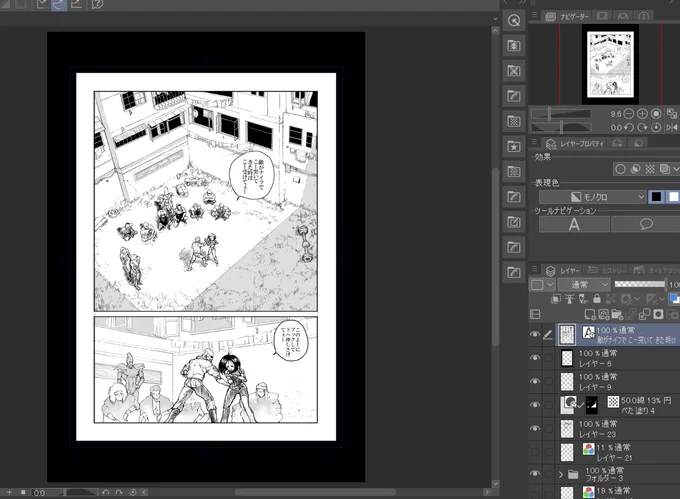The image size is (680, 499).
Task: Open the hatched-lines material folder icon
Action: 514,172
